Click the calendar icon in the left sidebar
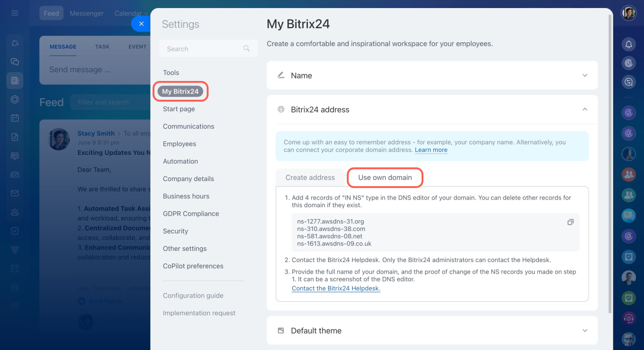Screen dimensions: 644x350 coord(15,118)
